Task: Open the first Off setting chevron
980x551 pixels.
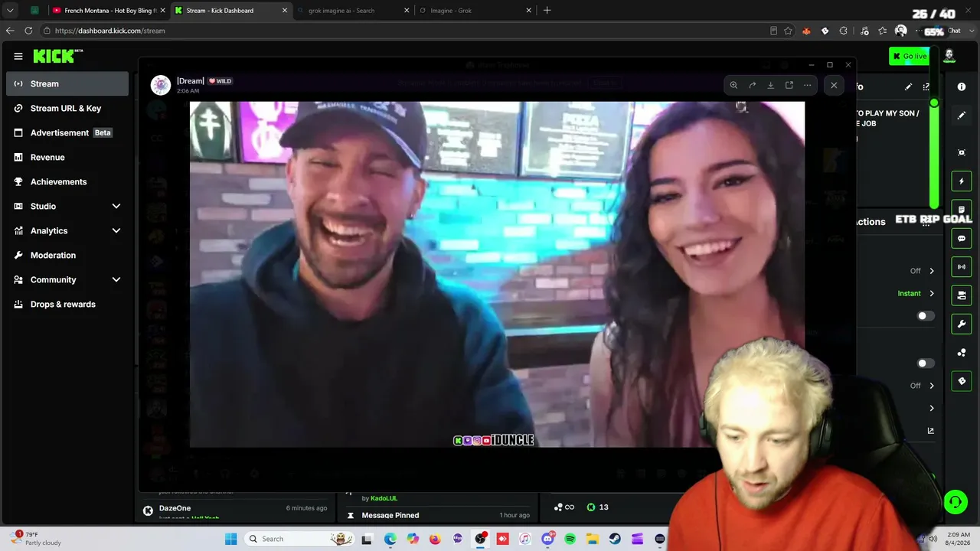Action: tap(932, 271)
